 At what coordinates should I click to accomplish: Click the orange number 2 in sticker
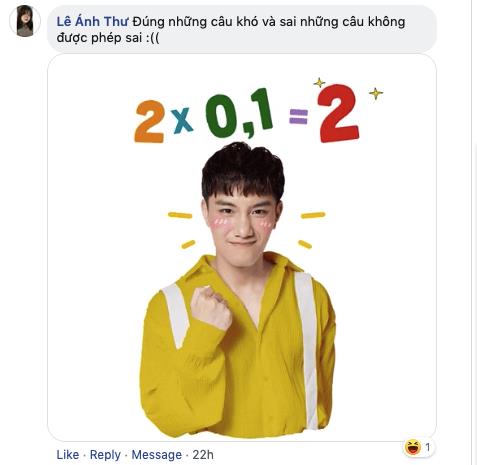tap(150, 121)
